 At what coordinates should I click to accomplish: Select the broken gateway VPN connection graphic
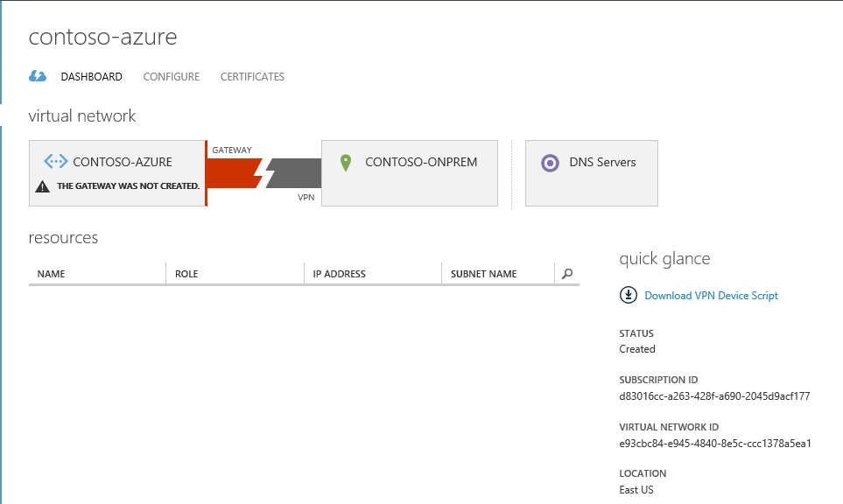pyautogui.click(x=263, y=173)
